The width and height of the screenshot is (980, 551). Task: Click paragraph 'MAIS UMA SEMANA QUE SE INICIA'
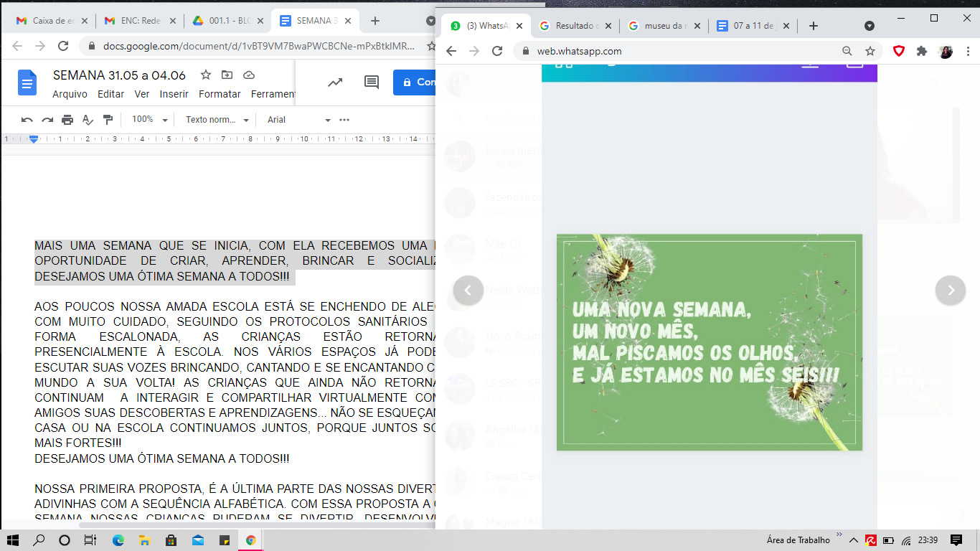pos(235,261)
